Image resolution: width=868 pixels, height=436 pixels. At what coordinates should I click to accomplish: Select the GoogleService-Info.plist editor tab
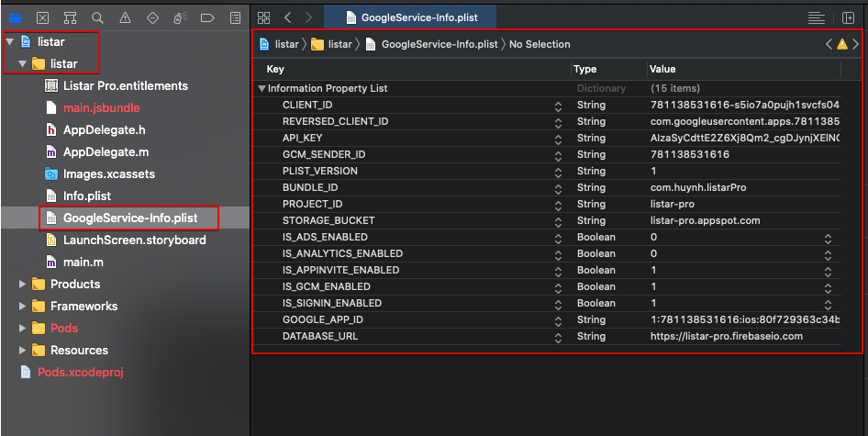click(x=410, y=17)
